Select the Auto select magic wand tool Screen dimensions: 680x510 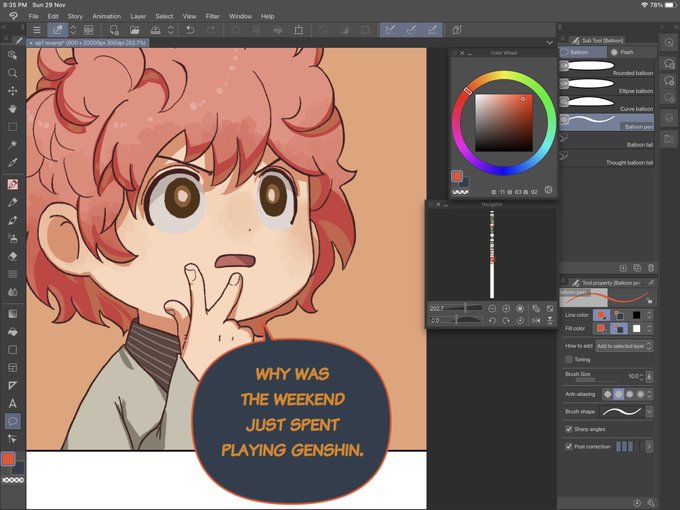[x=13, y=144]
